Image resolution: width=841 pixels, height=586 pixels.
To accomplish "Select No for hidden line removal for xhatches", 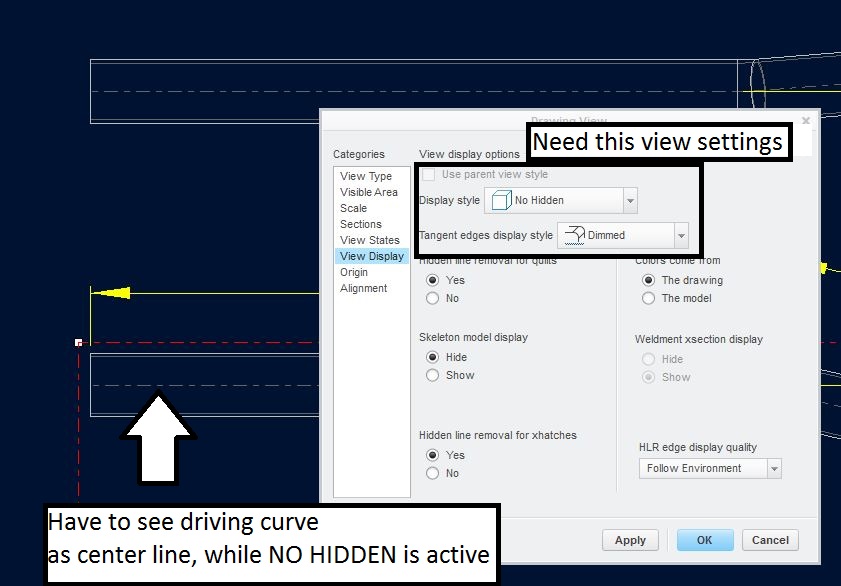I will click(x=431, y=473).
